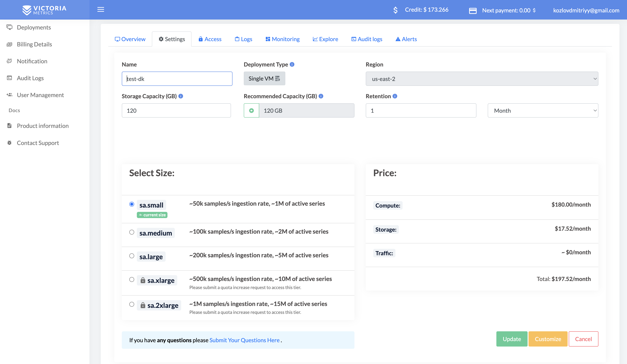This screenshot has width=627, height=364.
Task: Switch to the Access tab
Action: [210, 39]
